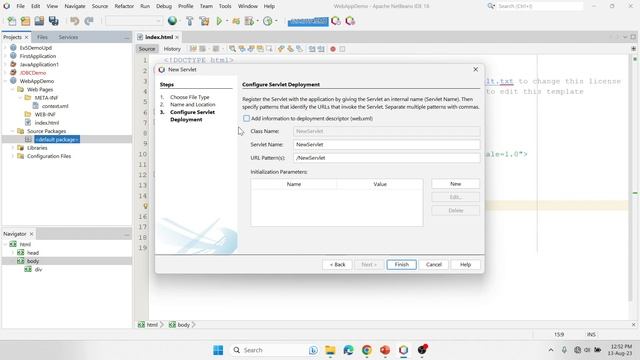The image size is (640, 360).
Task: Click the New File toolbar icon
Action: pyautogui.click(x=11, y=21)
